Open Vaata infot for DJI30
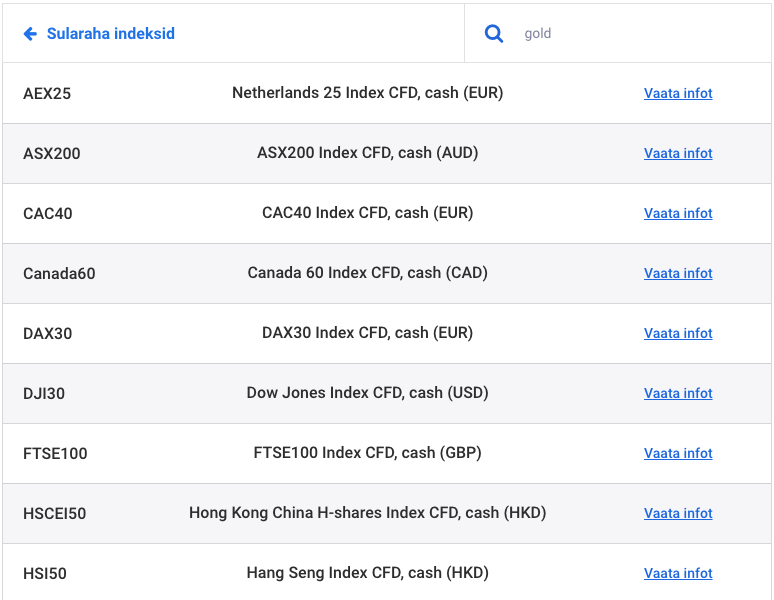The image size is (774, 600). (678, 393)
